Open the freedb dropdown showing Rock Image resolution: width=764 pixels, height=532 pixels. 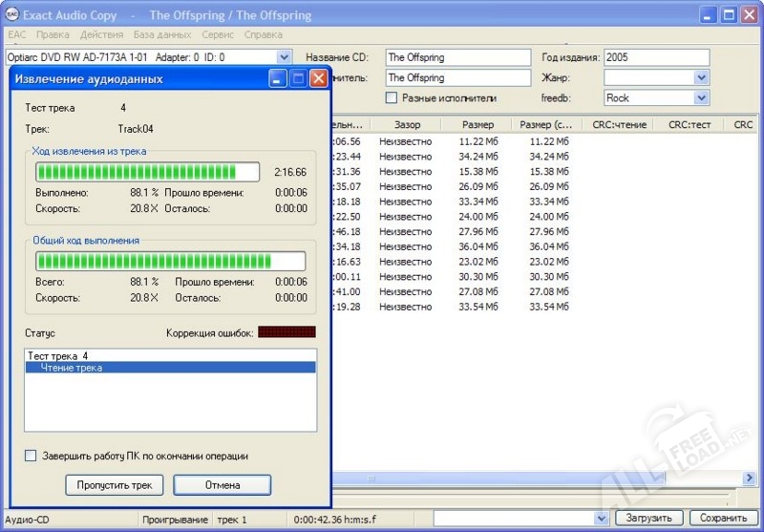click(701, 97)
